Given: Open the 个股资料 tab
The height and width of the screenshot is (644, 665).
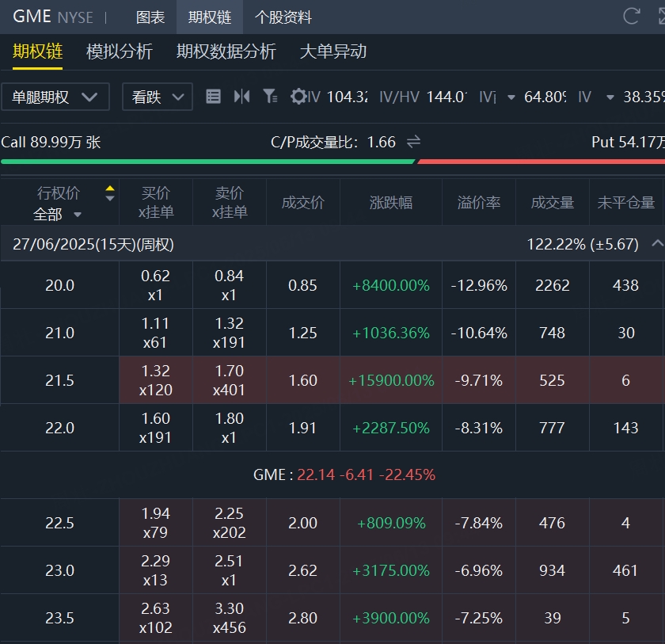Looking at the screenshot, I should [283, 17].
